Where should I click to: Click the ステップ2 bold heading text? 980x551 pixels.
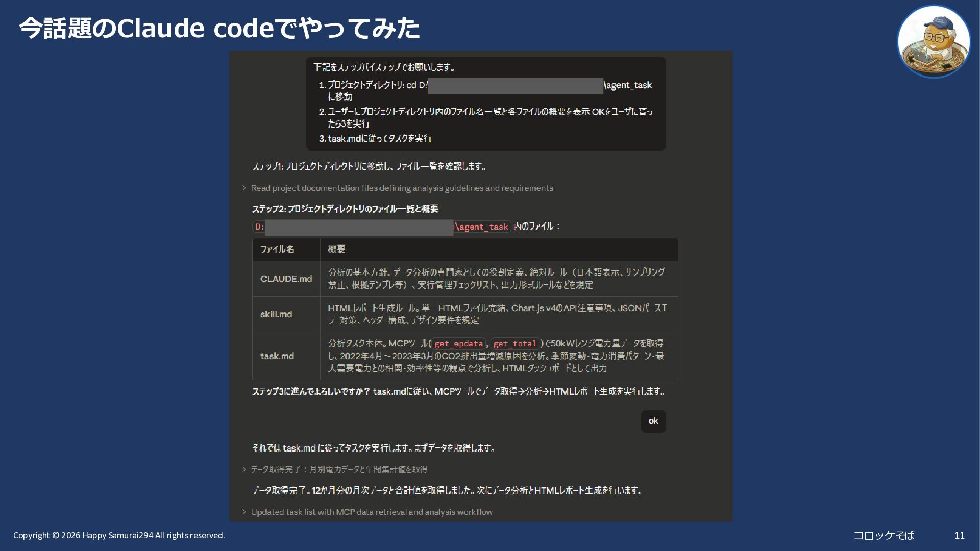[x=345, y=209]
